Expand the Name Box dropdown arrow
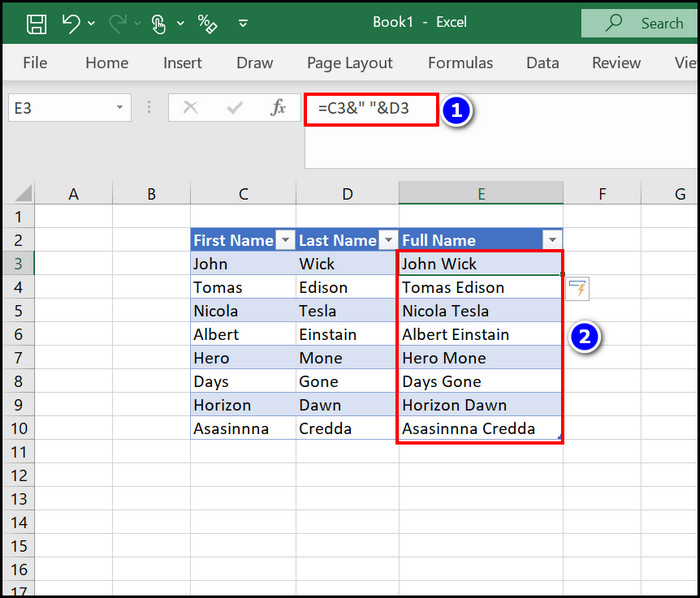The height and width of the screenshot is (598, 700). click(119, 107)
